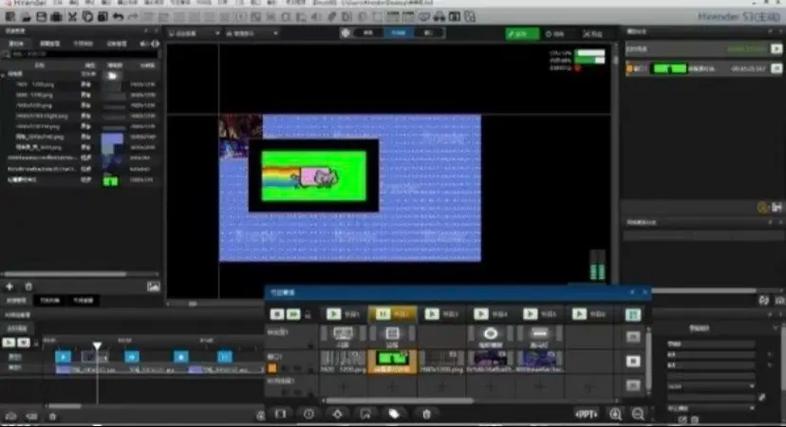Viewport: 786px width, 427px height.
Task: Open the gear settings above the preview
Action: click(345, 33)
